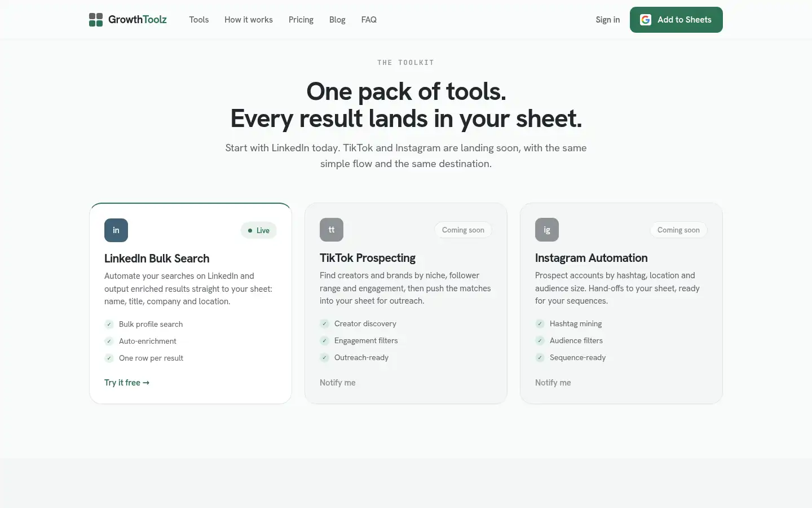812x508 pixels.
Task: Open the FAQ nav item
Action: 369,20
